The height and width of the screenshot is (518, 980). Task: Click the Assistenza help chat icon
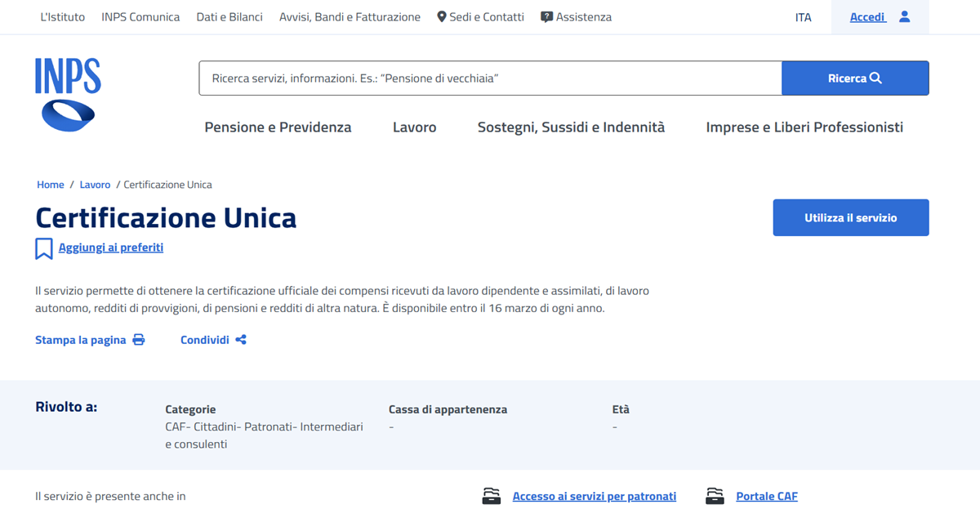tap(547, 17)
